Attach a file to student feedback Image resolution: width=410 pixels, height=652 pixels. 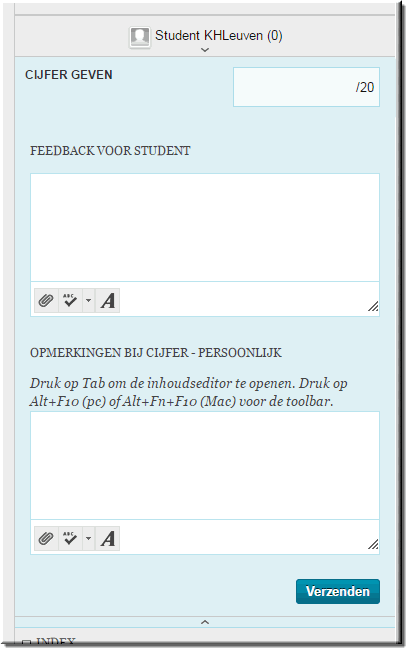(46, 300)
